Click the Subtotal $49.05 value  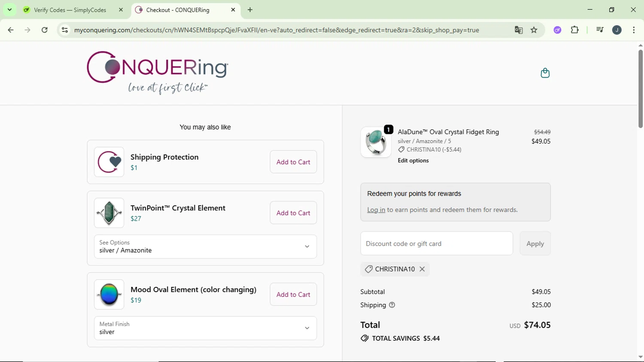click(x=541, y=292)
